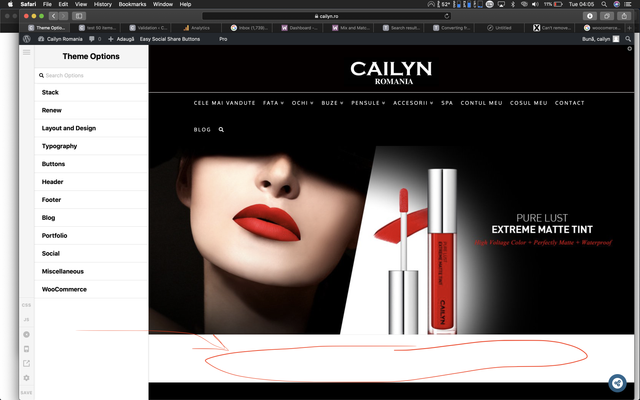Click the small gear at preview top right
This screenshot has height=400, width=640.
[629, 49]
